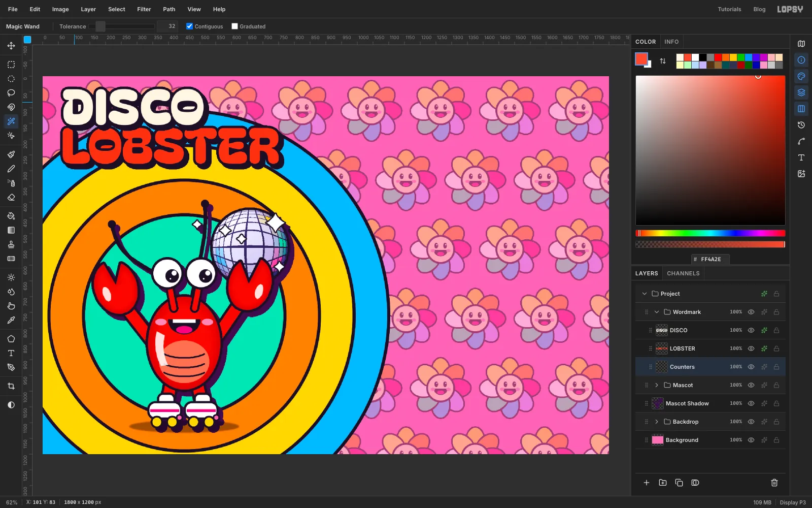Select the Text tool in left toolbar

coord(11,353)
